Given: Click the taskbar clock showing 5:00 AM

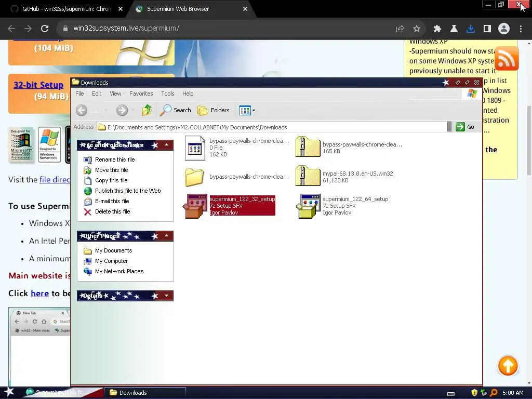Looking at the screenshot, I should click(513, 393).
